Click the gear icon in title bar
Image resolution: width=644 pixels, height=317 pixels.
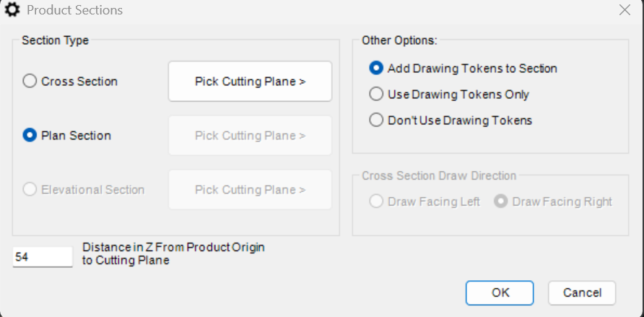[12, 10]
